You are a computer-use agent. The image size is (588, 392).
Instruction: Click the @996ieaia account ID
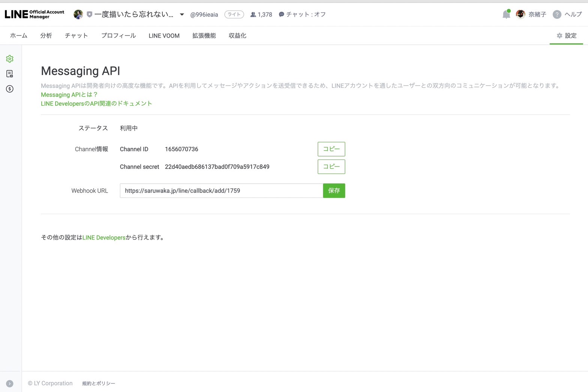point(204,15)
